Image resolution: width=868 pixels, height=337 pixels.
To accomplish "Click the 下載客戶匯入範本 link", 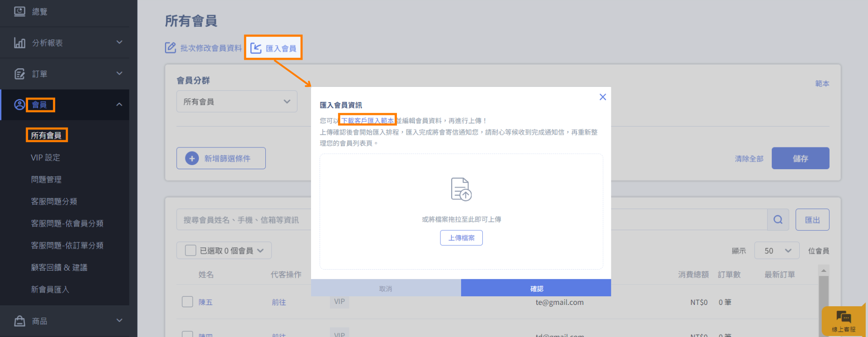I will click(368, 120).
